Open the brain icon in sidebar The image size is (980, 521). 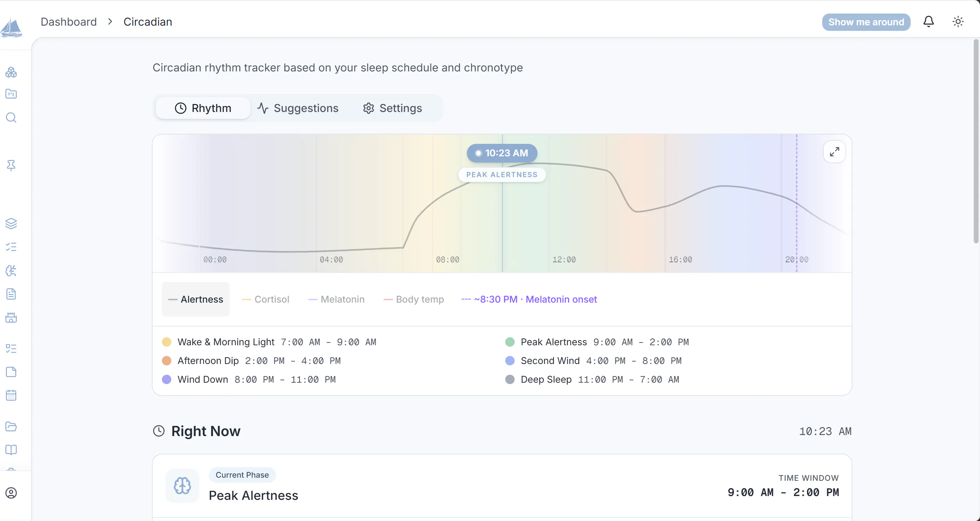[11, 271]
